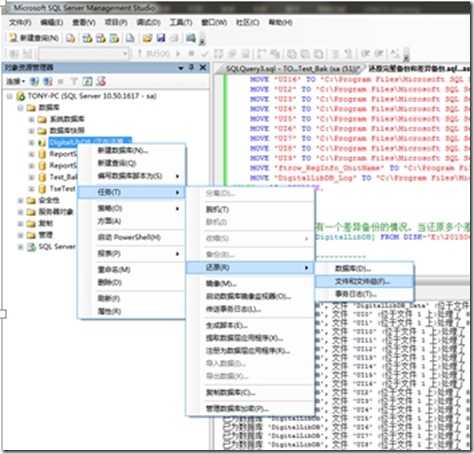This screenshot has width=474, height=454.
Task: Open the Object Explorer window position dropdown arrow
Action: point(181,68)
